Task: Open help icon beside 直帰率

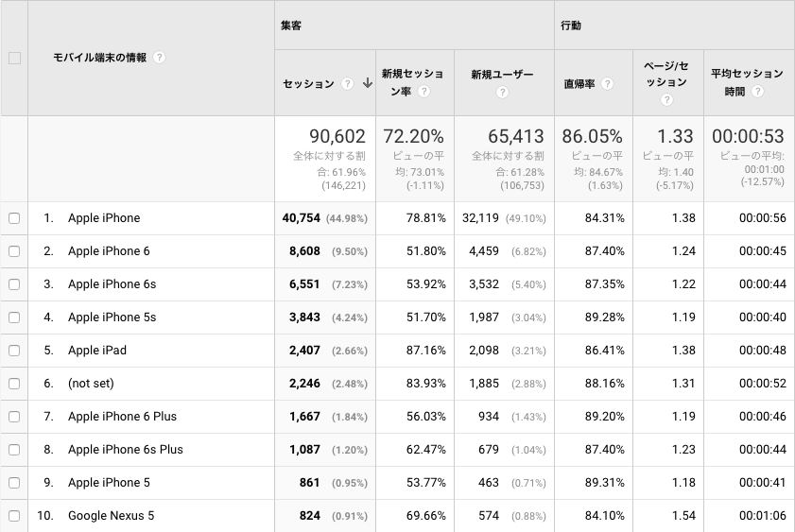Action: tap(607, 83)
